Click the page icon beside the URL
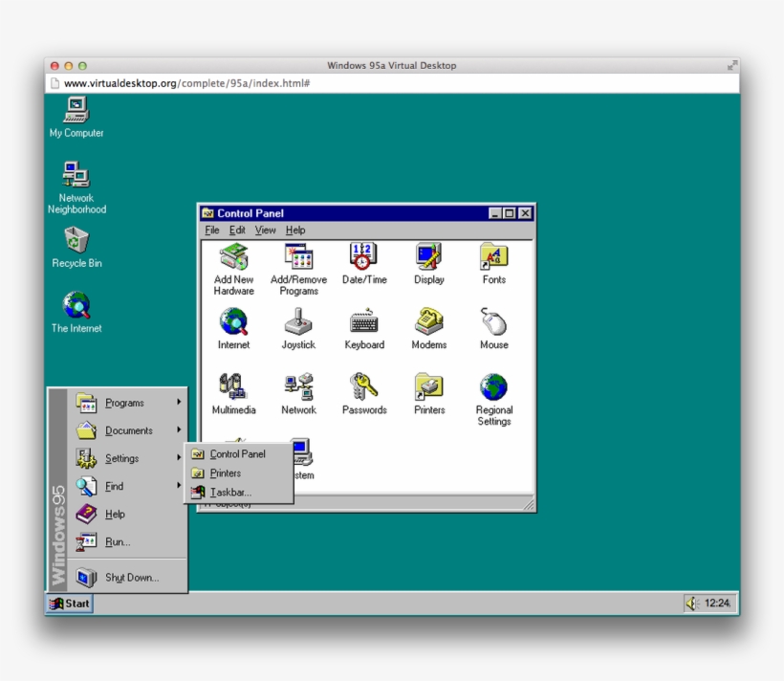 point(55,83)
